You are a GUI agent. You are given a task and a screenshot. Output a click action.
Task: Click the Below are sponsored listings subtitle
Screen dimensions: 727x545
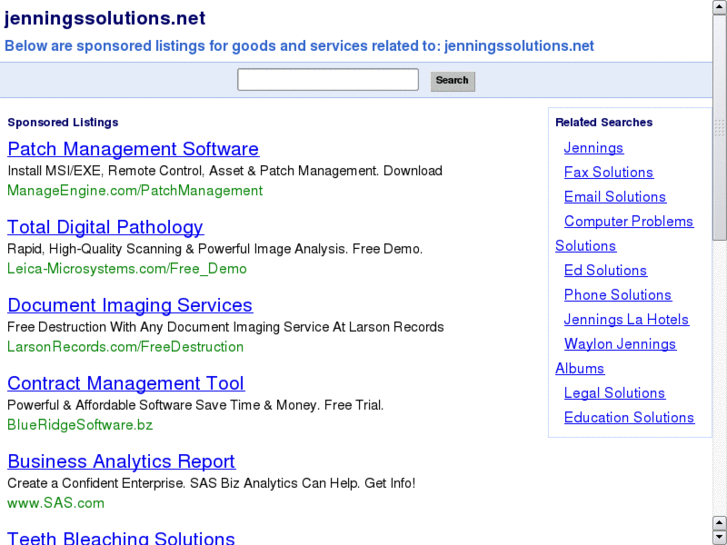coord(299,46)
